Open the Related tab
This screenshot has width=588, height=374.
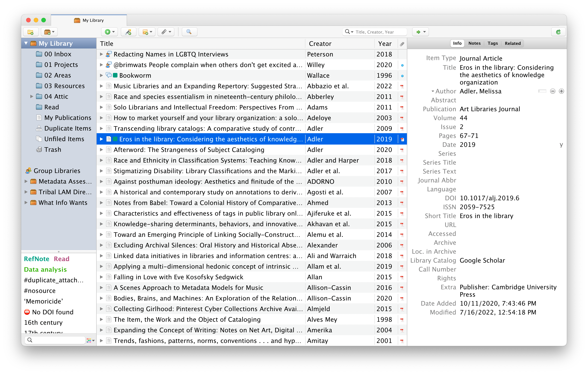(x=513, y=44)
